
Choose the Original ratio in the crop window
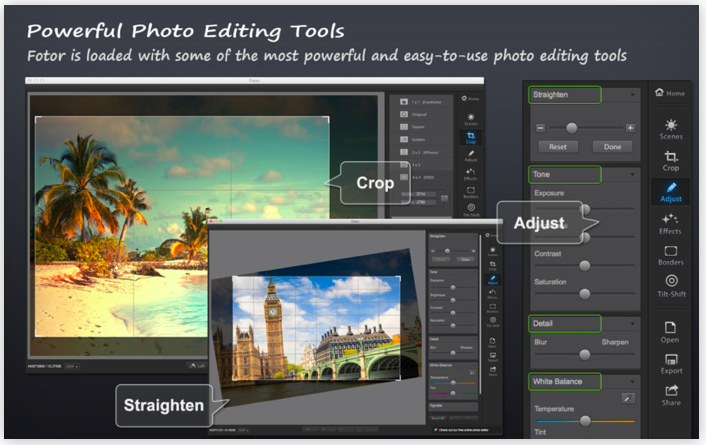point(421,114)
